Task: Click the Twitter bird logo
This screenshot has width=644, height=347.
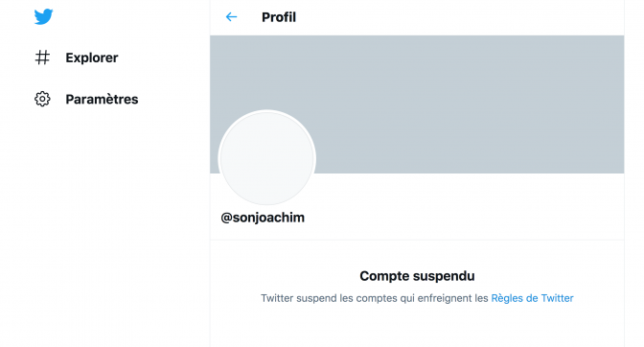Action: pos(43,17)
